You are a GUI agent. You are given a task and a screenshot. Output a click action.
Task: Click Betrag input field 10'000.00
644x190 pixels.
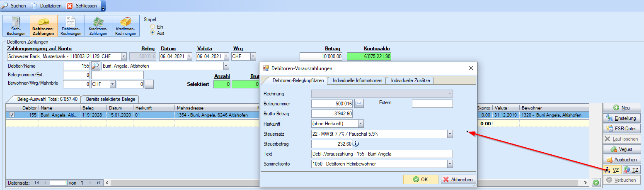pos(321,56)
